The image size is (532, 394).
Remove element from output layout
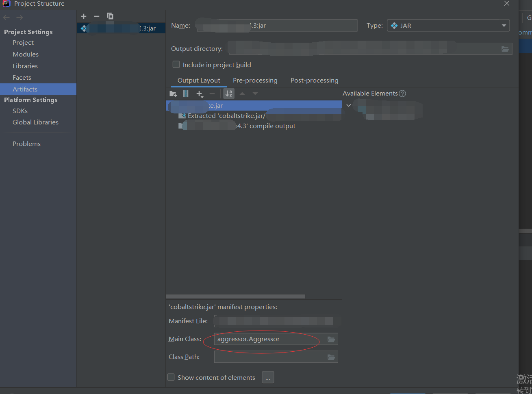point(212,94)
